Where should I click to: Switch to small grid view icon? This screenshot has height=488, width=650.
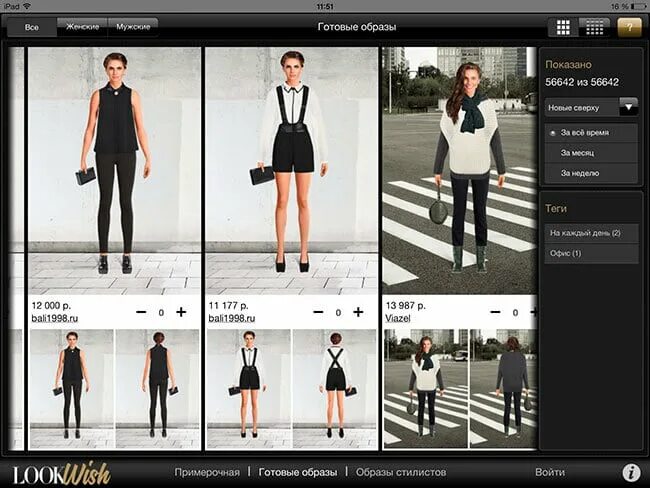[594, 27]
